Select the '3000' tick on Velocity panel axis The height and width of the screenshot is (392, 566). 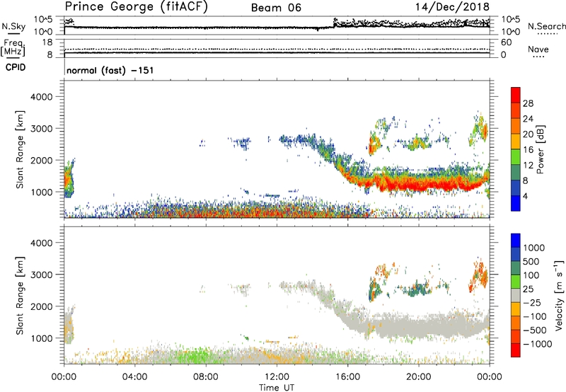(41, 275)
